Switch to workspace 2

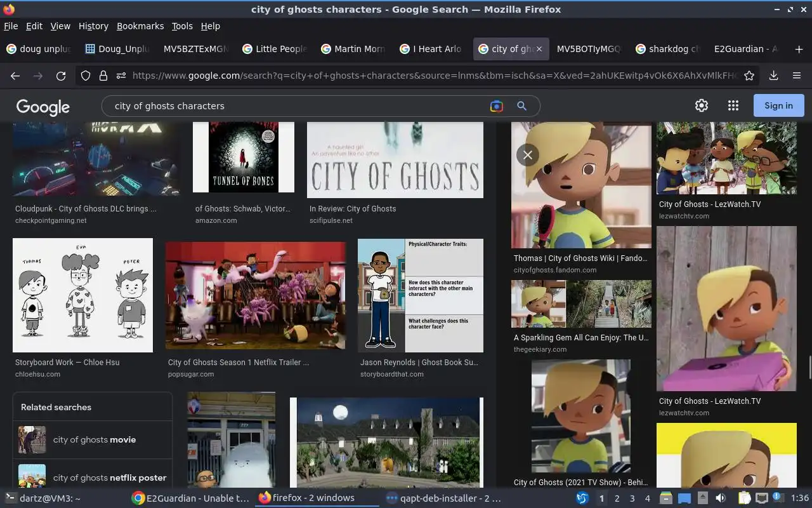click(617, 498)
